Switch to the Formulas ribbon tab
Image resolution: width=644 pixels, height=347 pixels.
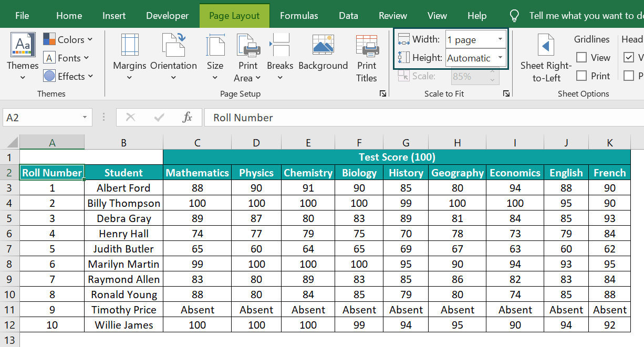click(x=298, y=15)
